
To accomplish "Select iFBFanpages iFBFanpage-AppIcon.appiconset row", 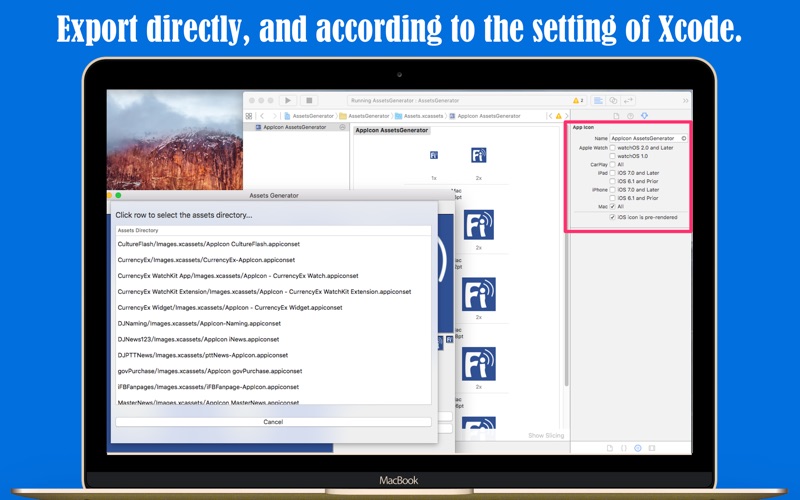I will click(273, 387).
